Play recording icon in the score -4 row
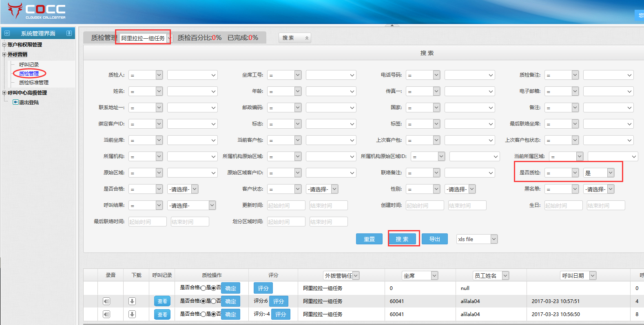 pyautogui.click(x=106, y=314)
